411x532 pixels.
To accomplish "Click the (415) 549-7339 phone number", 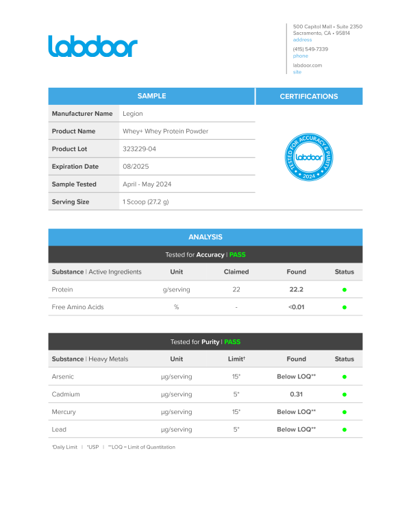I will click(x=310, y=49).
